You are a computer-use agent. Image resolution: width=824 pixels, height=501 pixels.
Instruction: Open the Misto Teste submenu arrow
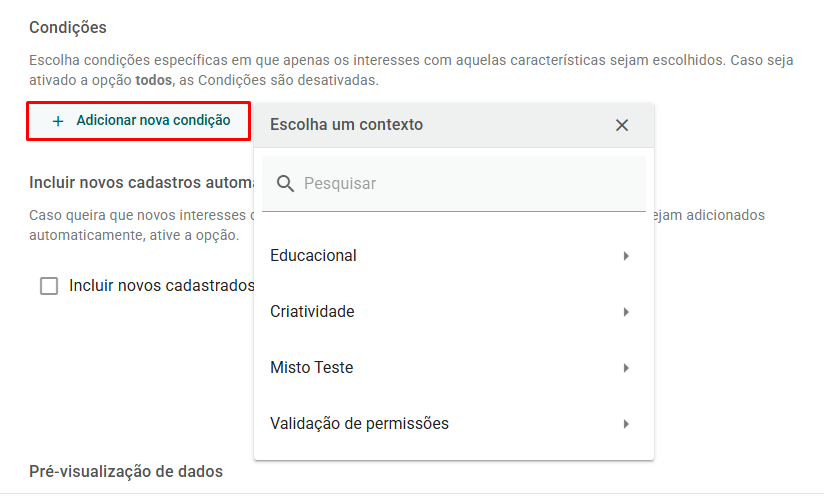pyautogui.click(x=626, y=368)
